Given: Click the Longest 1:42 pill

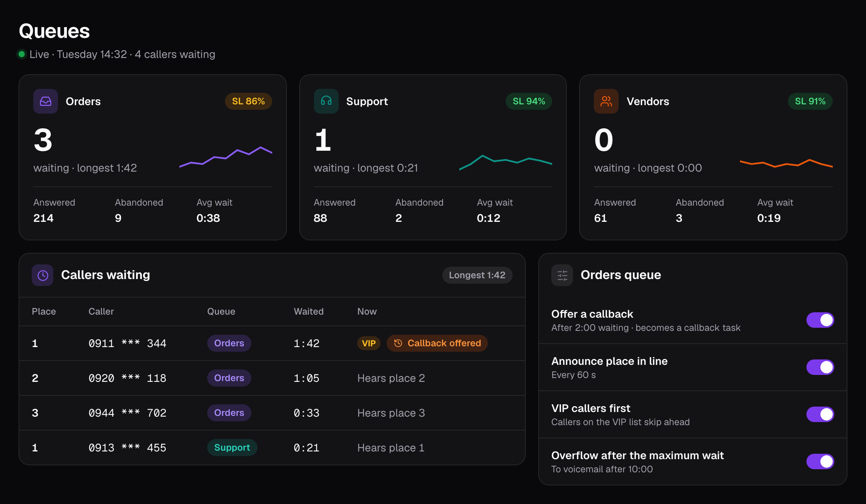Looking at the screenshot, I should click(477, 275).
